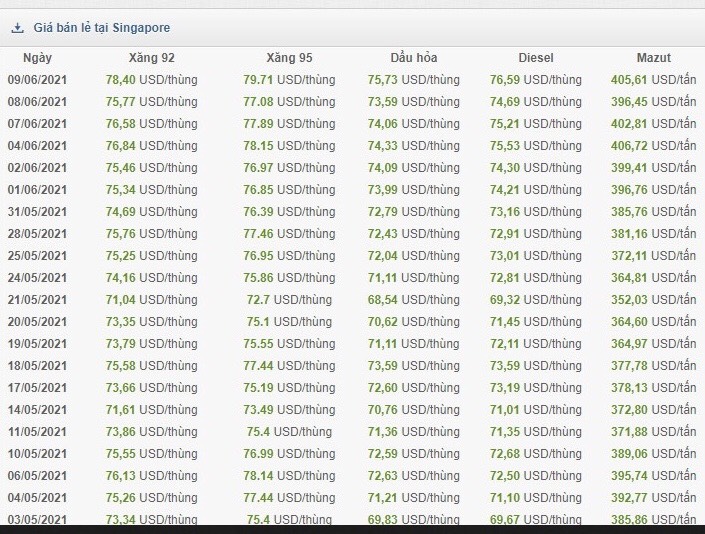Click the date 18/05/2021
This screenshot has height=534, width=705.
[x=37, y=366]
